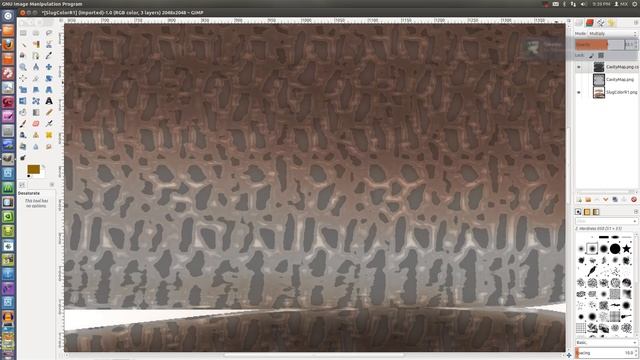Select the Text tool
Screen dimensions: 640x360
pyautogui.click(x=49, y=101)
